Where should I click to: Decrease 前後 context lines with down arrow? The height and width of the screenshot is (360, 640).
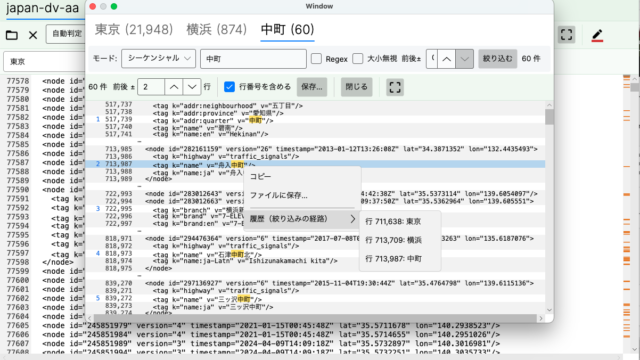click(x=192, y=87)
